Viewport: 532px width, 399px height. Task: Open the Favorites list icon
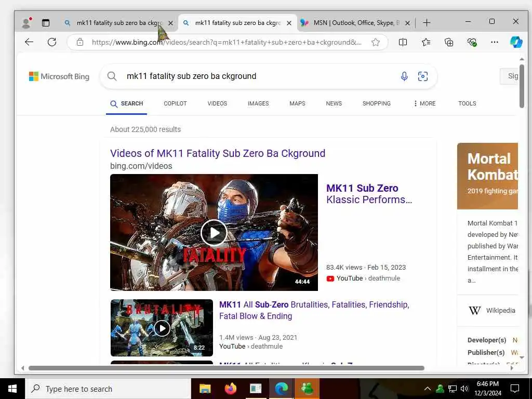click(x=426, y=42)
